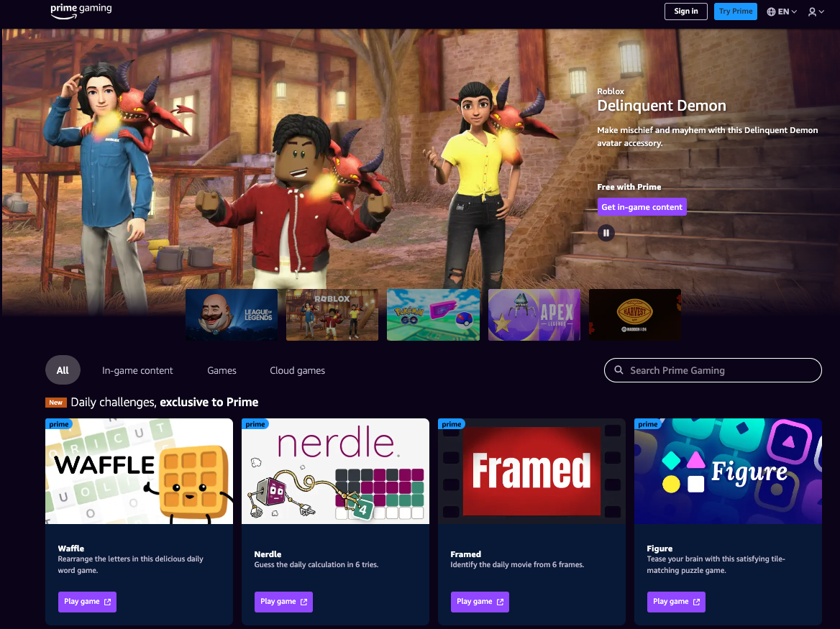This screenshot has width=840, height=629.
Task: Click 'Guess the daily calculation in 6 tries.'
Action: click(316, 565)
